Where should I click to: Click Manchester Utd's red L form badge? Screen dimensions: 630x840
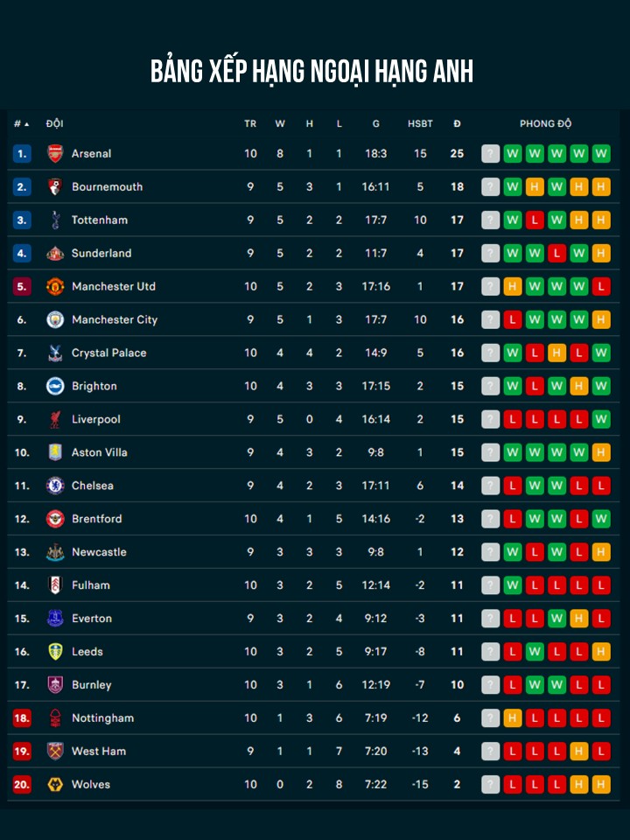click(601, 287)
